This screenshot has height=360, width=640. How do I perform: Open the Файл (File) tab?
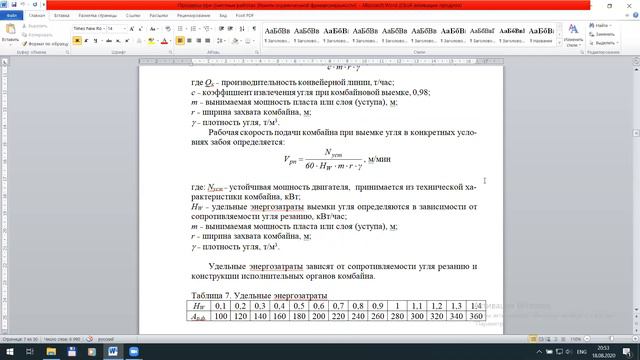coord(11,16)
